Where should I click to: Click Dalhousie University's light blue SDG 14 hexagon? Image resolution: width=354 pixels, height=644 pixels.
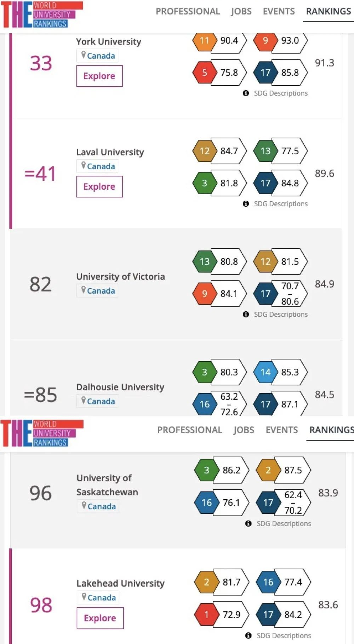(265, 372)
